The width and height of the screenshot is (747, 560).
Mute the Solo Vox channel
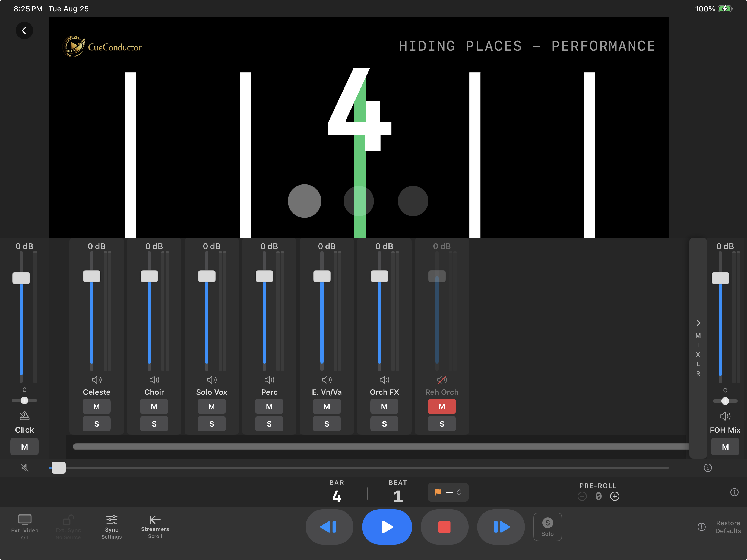point(212,406)
